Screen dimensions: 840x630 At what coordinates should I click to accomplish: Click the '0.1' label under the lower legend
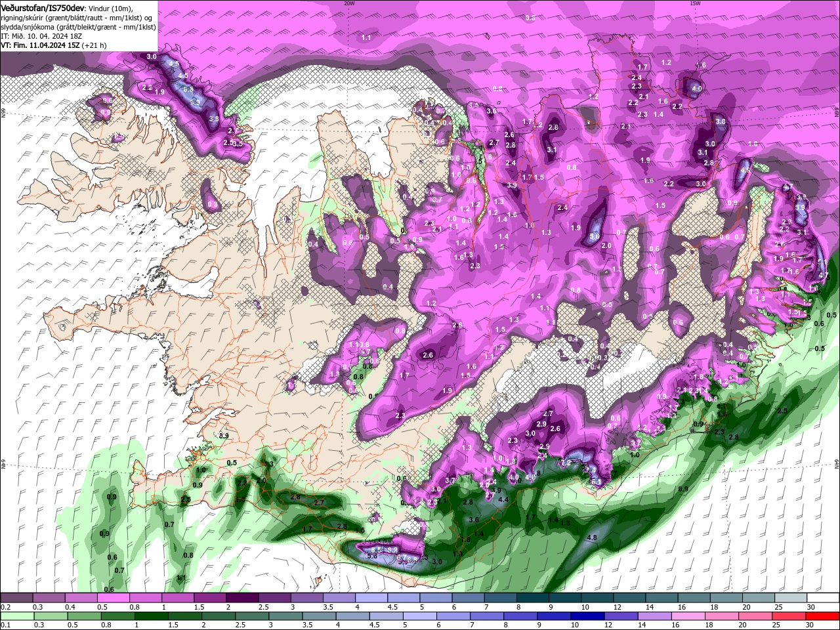pyautogui.click(x=5, y=625)
